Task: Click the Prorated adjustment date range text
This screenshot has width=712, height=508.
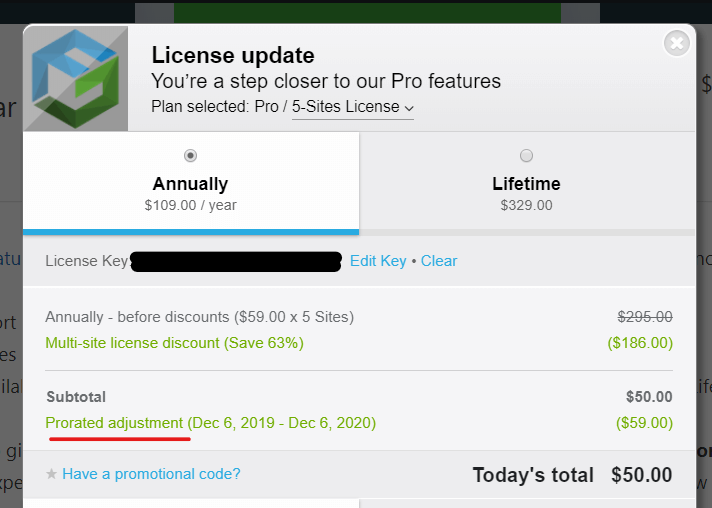Action: [x=282, y=423]
